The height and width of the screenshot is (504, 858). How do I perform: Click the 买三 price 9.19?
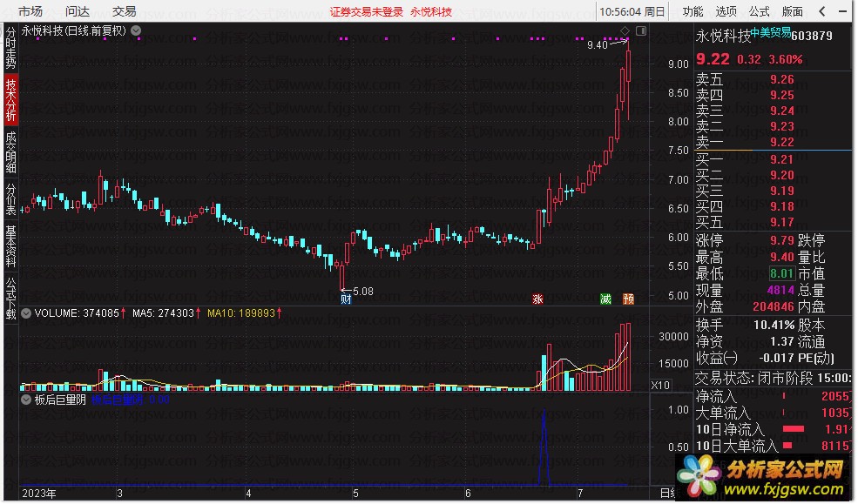(x=782, y=191)
